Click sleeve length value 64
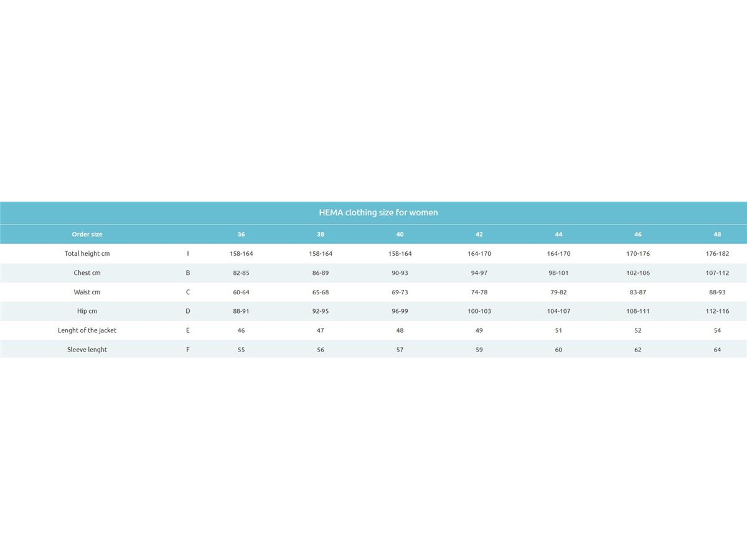 coord(717,350)
